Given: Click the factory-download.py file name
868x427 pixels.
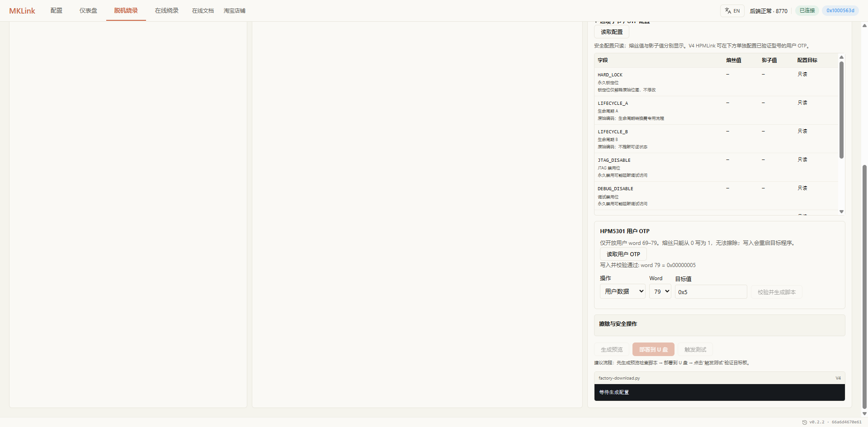Looking at the screenshot, I should pyautogui.click(x=619, y=378).
